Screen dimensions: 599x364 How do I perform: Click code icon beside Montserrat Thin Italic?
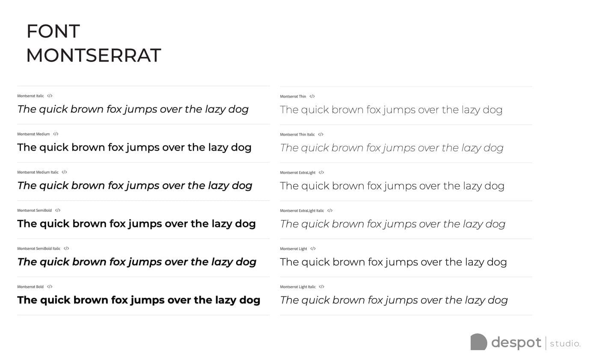pos(321,135)
